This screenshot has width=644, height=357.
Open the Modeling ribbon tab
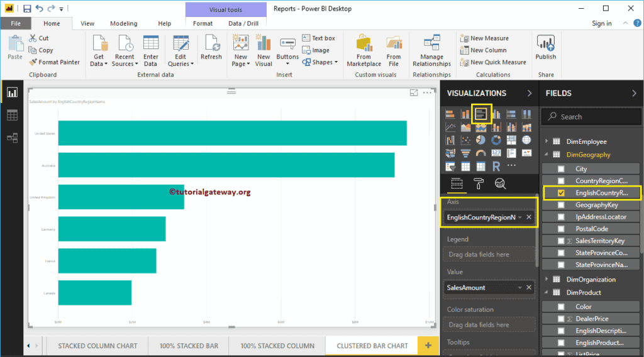click(123, 23)
